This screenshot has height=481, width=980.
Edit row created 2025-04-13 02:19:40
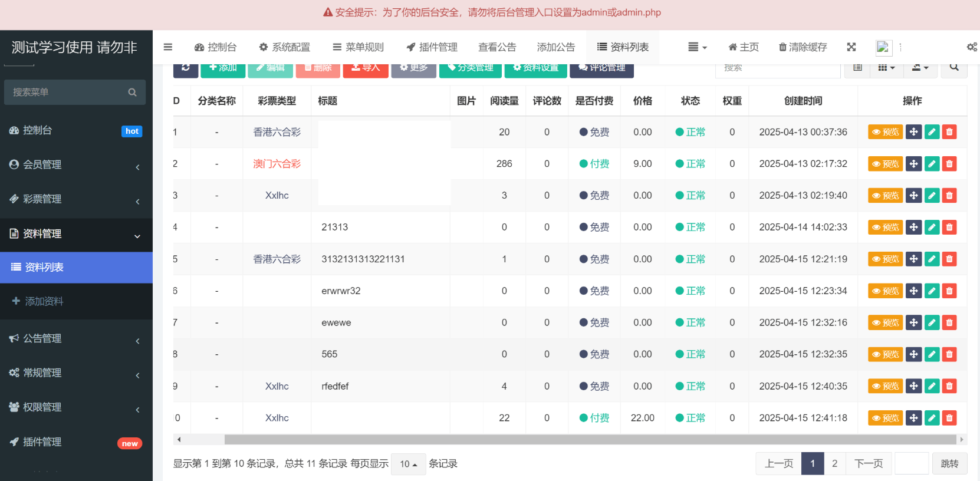point(932,196)
